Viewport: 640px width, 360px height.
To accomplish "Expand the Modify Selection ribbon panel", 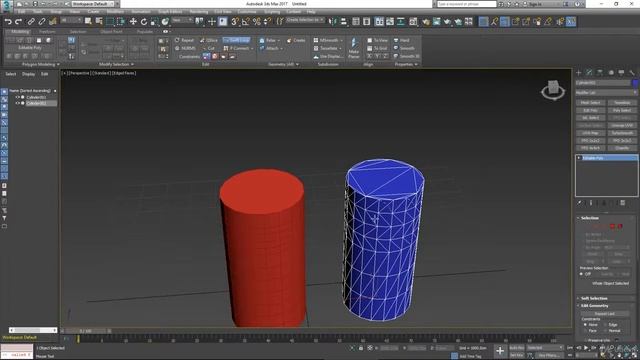I will [x=116, y=64].
